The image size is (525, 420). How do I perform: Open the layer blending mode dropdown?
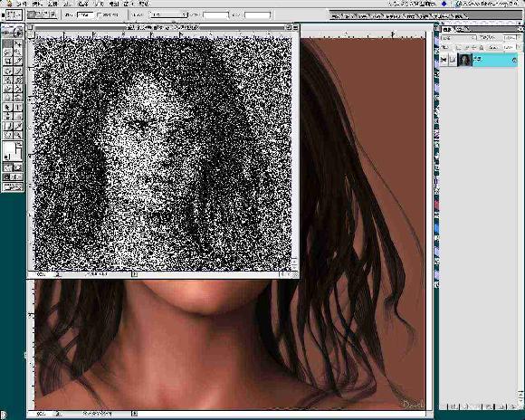(x=458, y=38)
